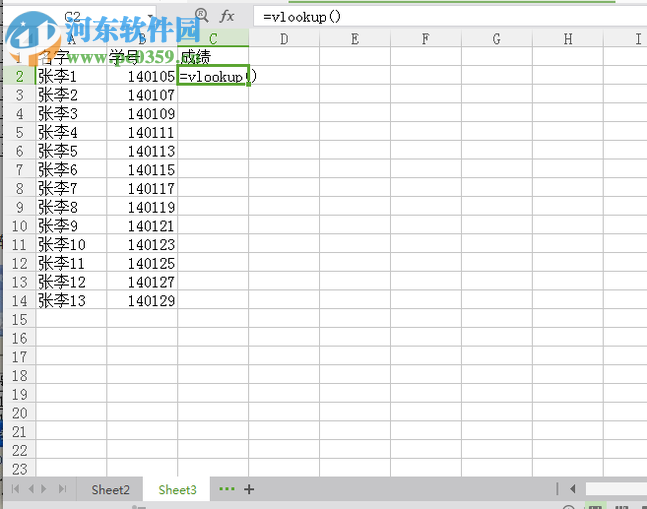Open the fx insert function dialog
Viewport: 647px width, 509px height.
(x=227, y=16)
